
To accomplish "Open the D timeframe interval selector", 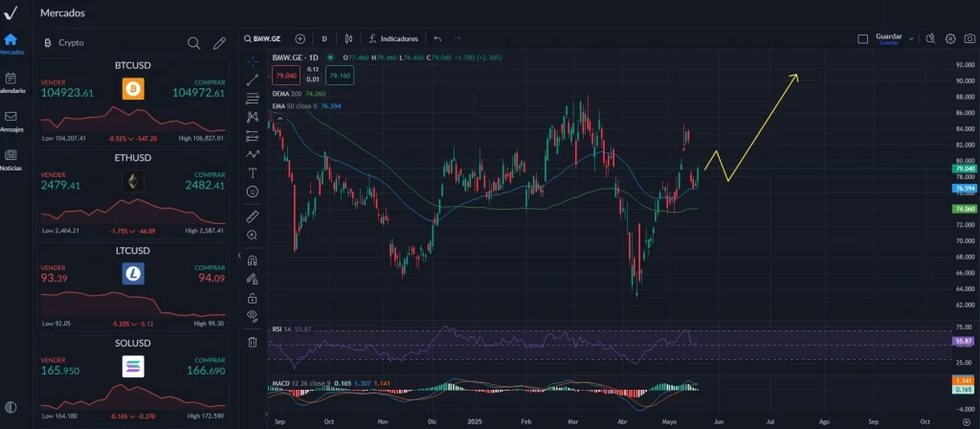I will [x=324, y=38].
